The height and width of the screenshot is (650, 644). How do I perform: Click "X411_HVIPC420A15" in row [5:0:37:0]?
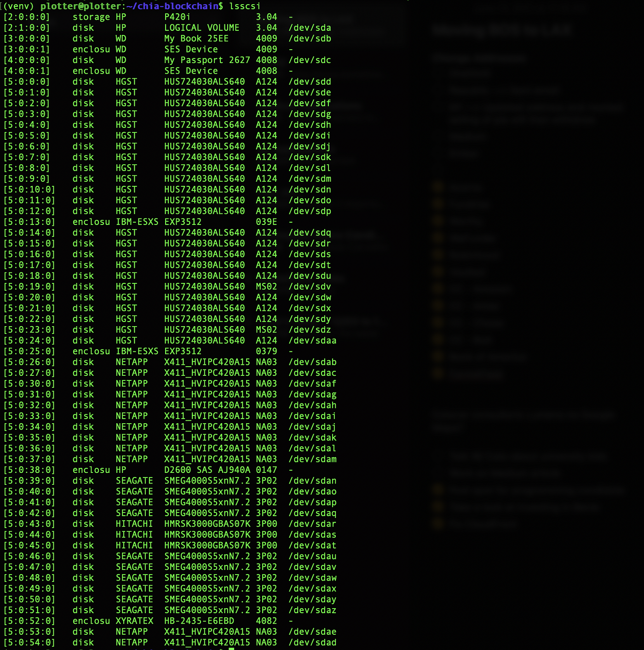[207, 459]
